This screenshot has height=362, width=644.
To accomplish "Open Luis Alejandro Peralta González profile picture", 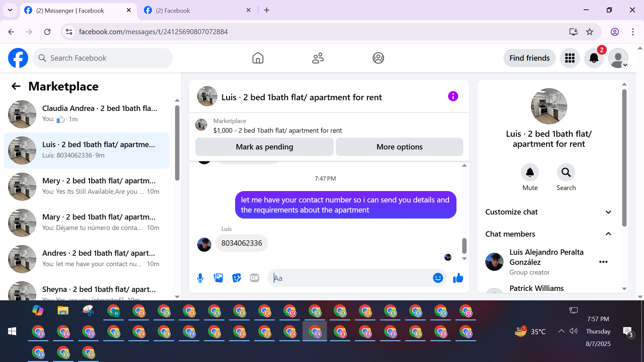I will pyautogui.click(x=494, y=262).
